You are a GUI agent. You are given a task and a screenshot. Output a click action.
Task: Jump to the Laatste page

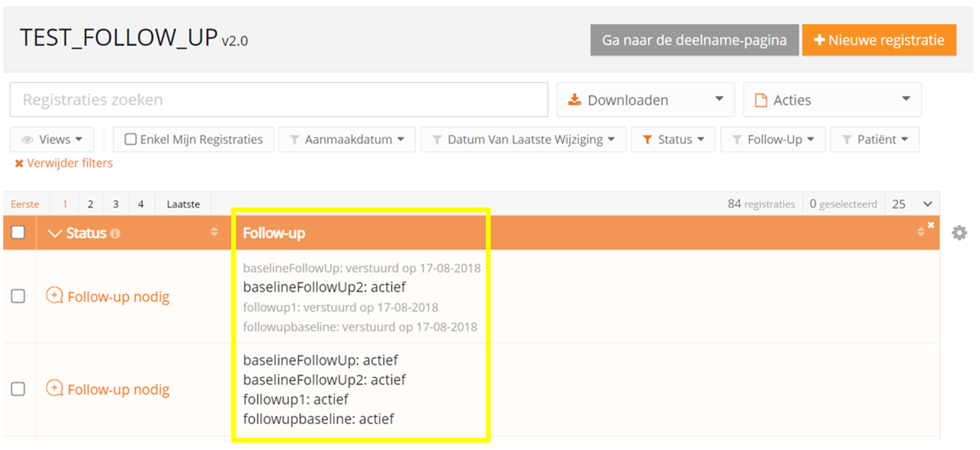pyautogui.click(x=183, y=204)
